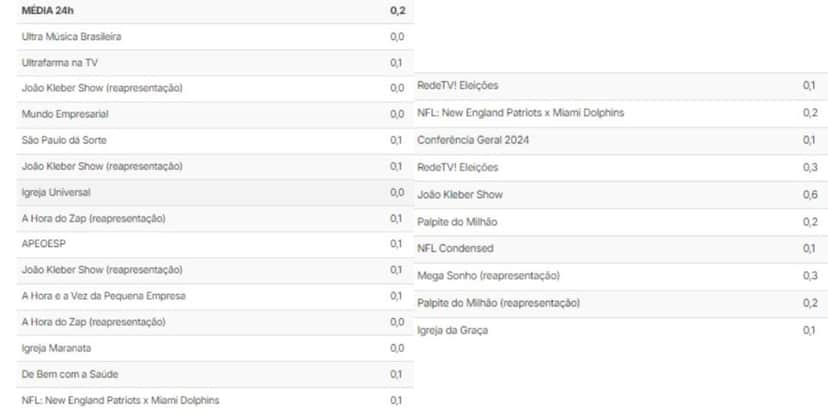Select the Ultrafarma na TV entry

click(215, 63)
